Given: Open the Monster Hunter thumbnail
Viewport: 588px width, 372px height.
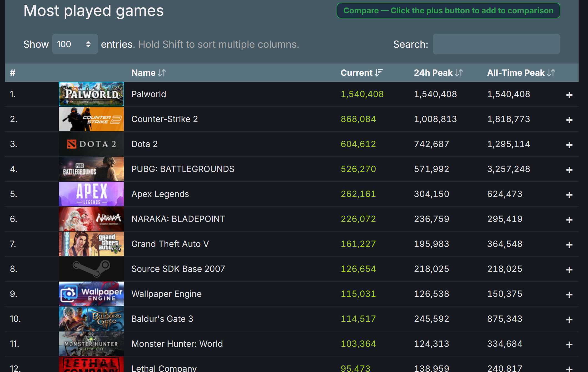Looking at the screenshot, I should [91, 344].
